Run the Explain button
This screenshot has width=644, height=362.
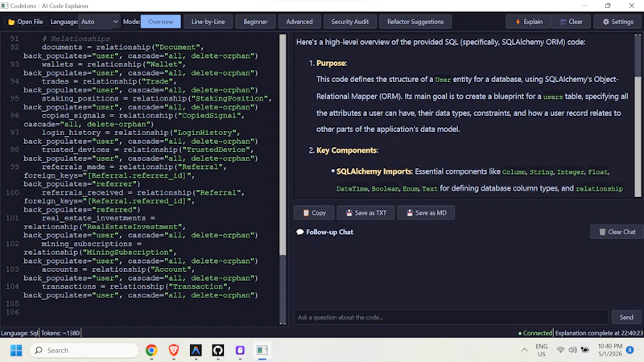529,22
